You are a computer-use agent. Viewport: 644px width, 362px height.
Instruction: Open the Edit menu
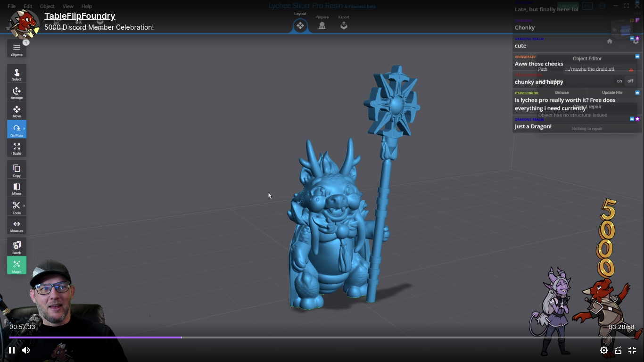tap(28, 7)
